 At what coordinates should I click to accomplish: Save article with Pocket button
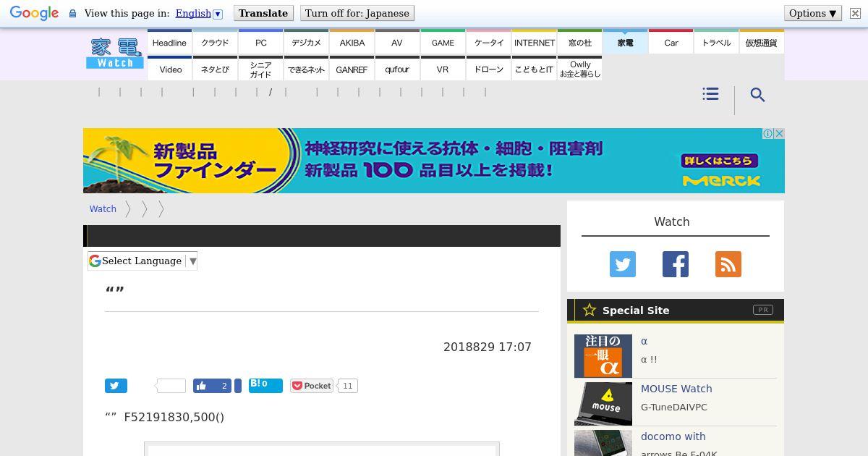(x=312, y=386)
